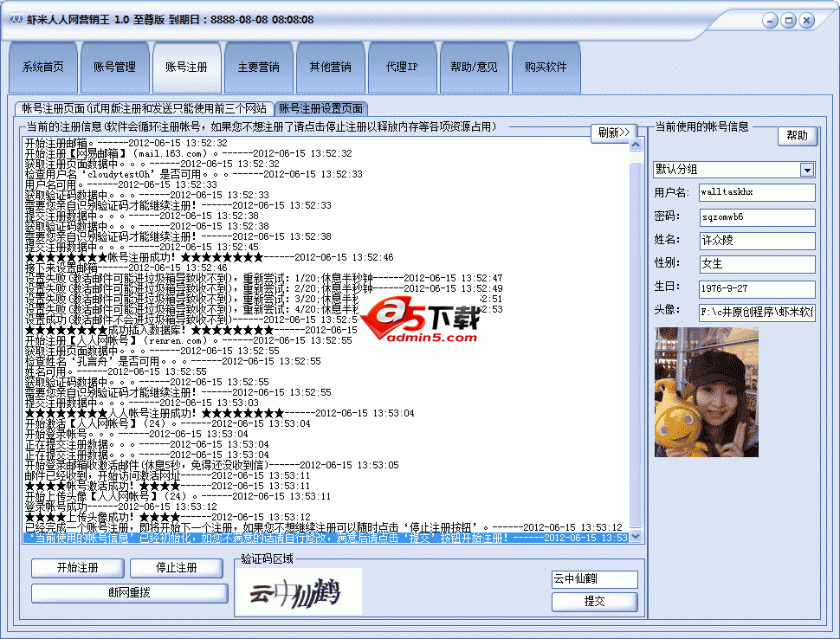Screen dimensions: 840x639
Task: Click the avatar photo thumbnail
Action: pos(707,392)
